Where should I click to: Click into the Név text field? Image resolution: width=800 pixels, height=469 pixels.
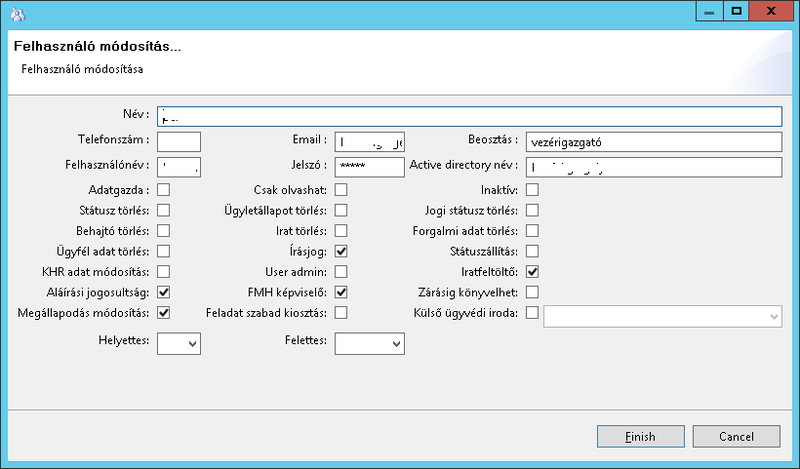click(x=469, y=117)
